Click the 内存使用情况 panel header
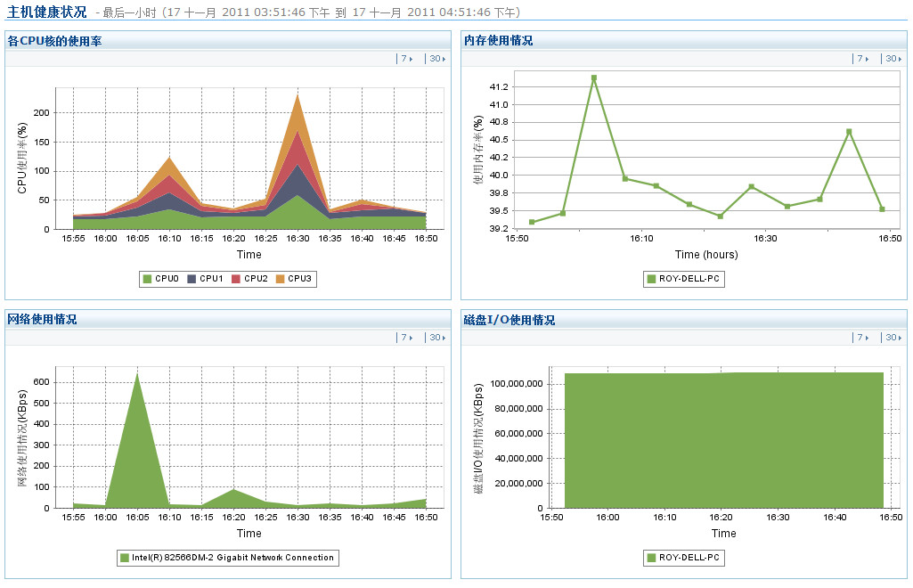This screenshot has width=913, height=588. [499, 41]
